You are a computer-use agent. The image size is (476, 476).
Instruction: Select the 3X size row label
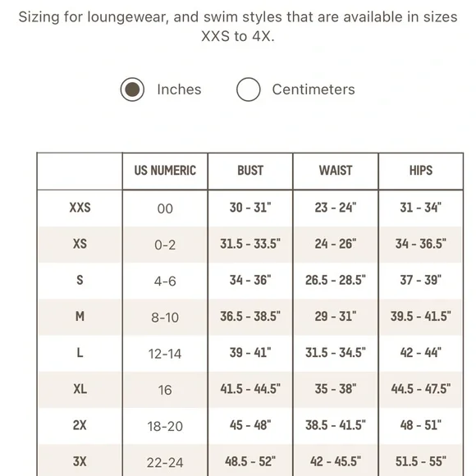[80, 462]
